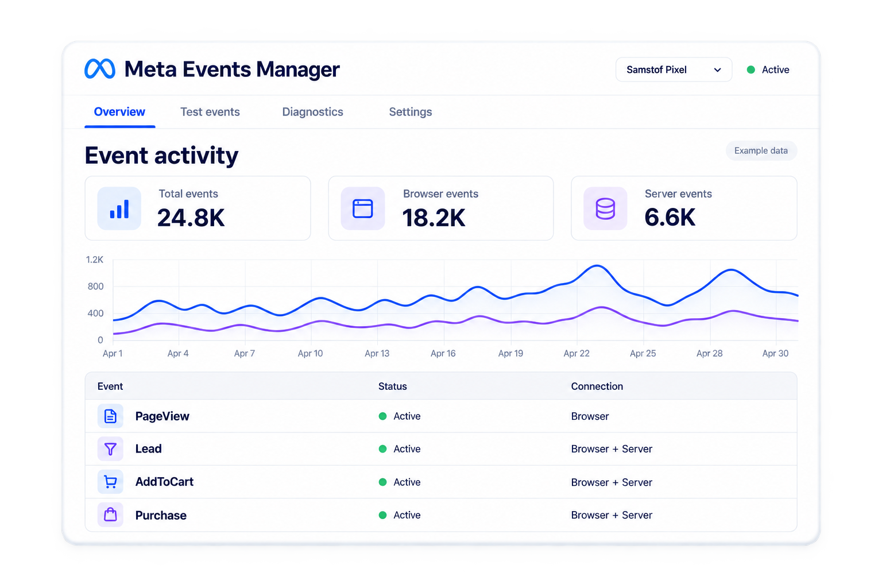Click the Active label beside Samstof Pixel
Screen dimensions: 882x588
click(775, 69)
